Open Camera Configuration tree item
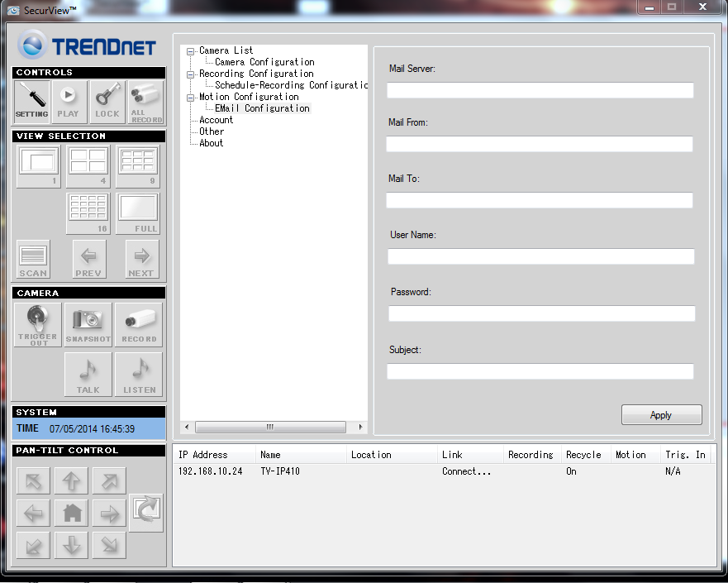This screenshot has width=728, height=583. [x=264, y=62]
